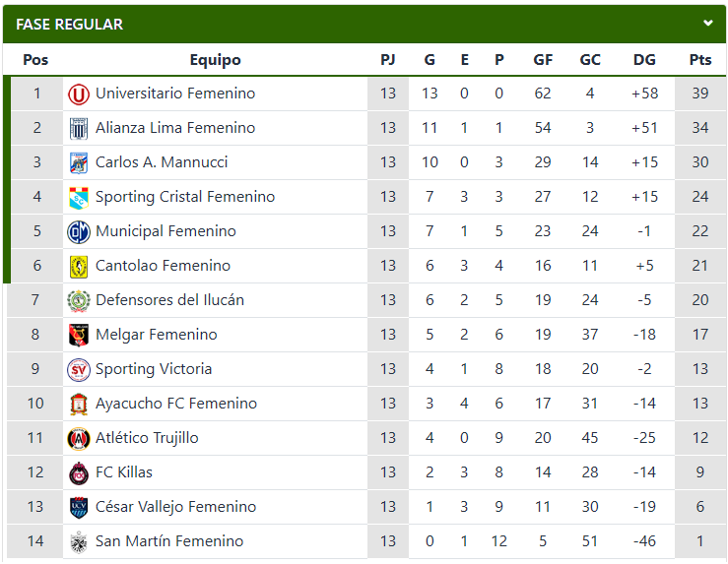Click the Alianza Lima Femenino crest
728x564 pixels.
pyautogui.click(x=79, y=129)
